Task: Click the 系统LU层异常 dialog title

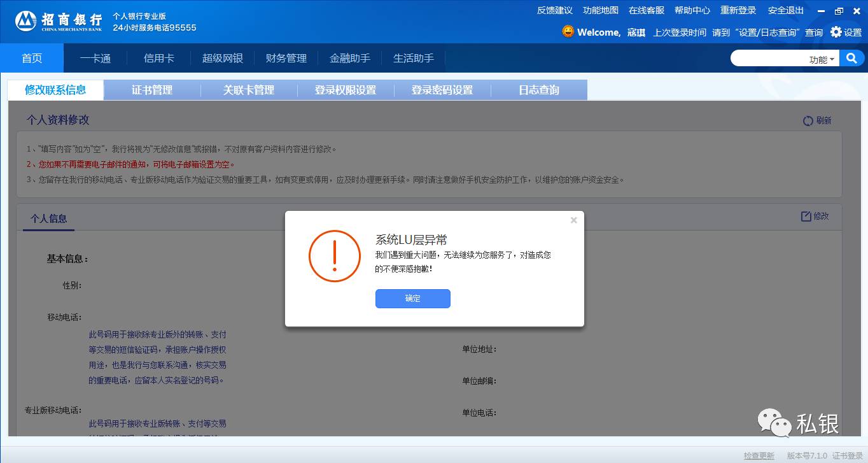Action: coord(411,240)
